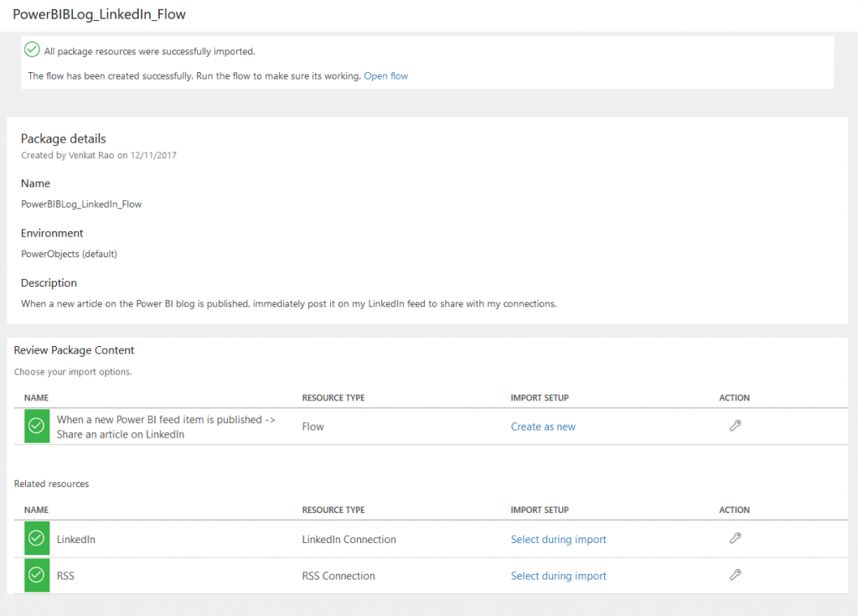Choose Select during import for LinkedIn
Viewport: 858px width, 616px height.
point(558,540)
